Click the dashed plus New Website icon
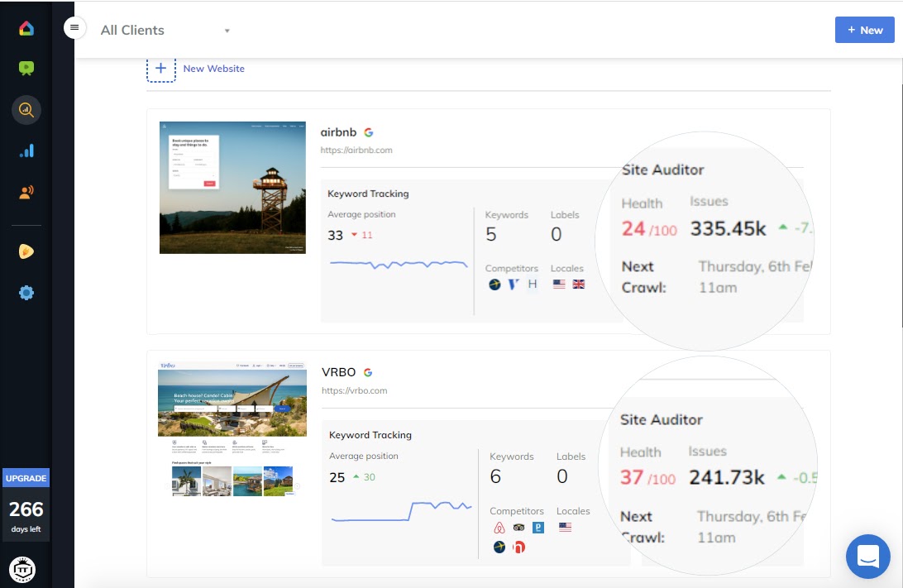Viewport: 903px width, 588px height. pyautogui.click(x=160, y=69)
